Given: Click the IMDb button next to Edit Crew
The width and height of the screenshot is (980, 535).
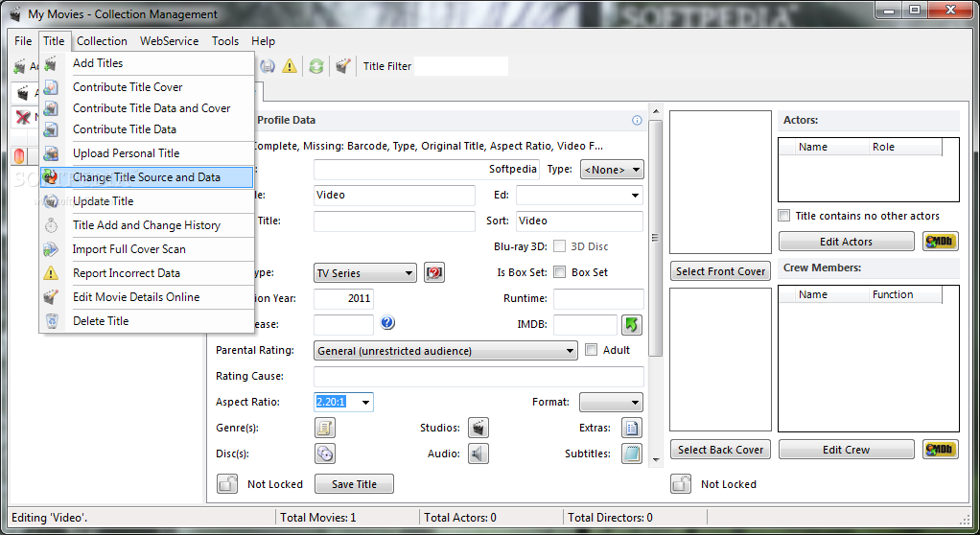Looking at the screenshot, I should click(940, 450).
